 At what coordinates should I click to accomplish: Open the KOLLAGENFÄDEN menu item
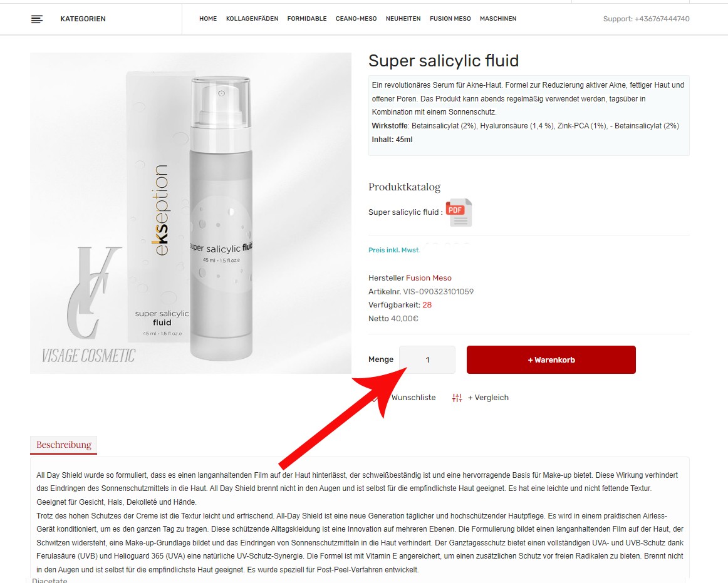tap(252, 19)
